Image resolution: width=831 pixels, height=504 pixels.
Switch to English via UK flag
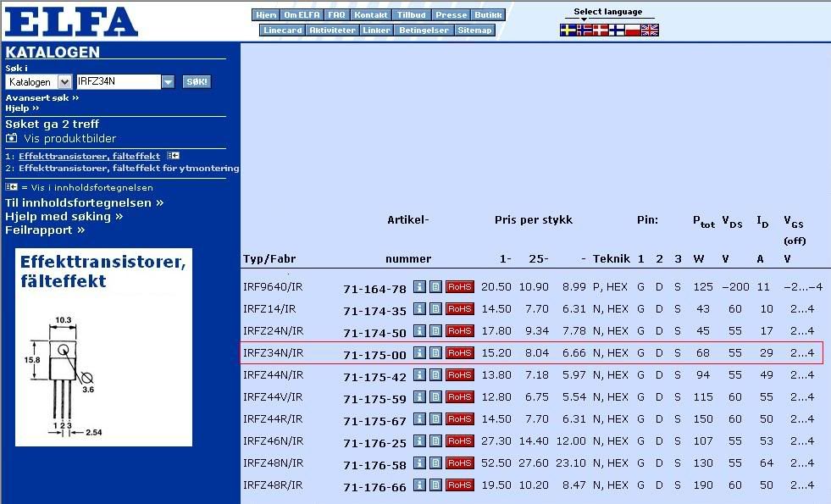[650, 30]
